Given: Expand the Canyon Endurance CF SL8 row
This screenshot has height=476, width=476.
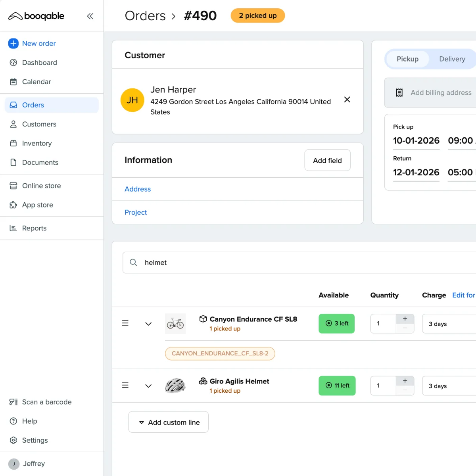Looking at the screenshot, I should pos(148,323).
